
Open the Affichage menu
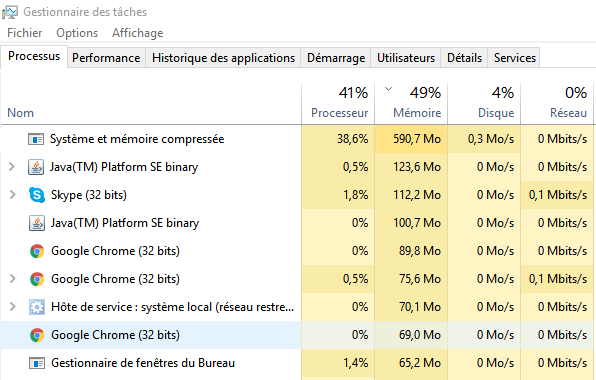click(x=138, y=33)
